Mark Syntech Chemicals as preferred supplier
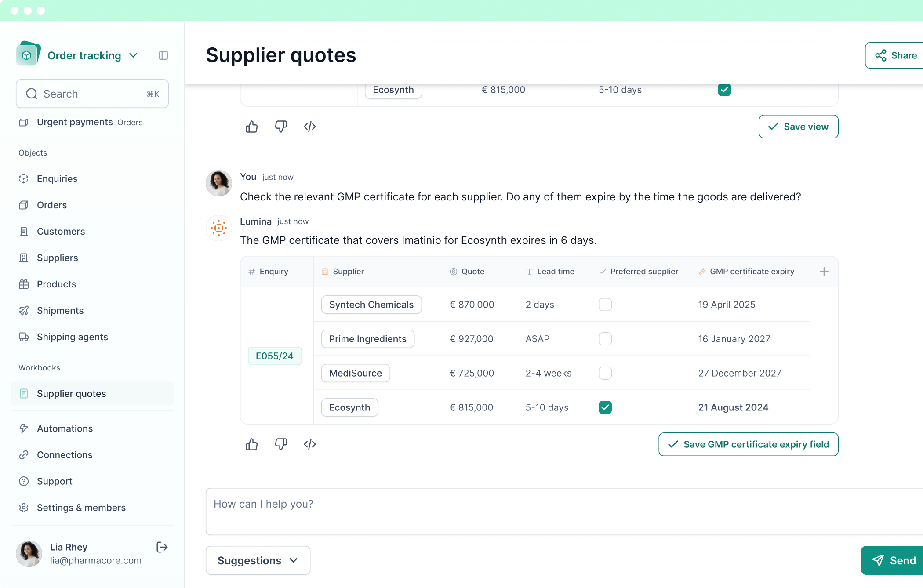The height and width of the screenshot is (588, 923). tap(605, 305)
